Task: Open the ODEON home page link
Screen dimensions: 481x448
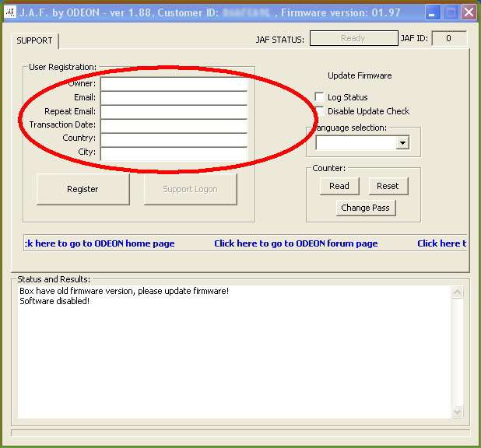Action: 100,243
